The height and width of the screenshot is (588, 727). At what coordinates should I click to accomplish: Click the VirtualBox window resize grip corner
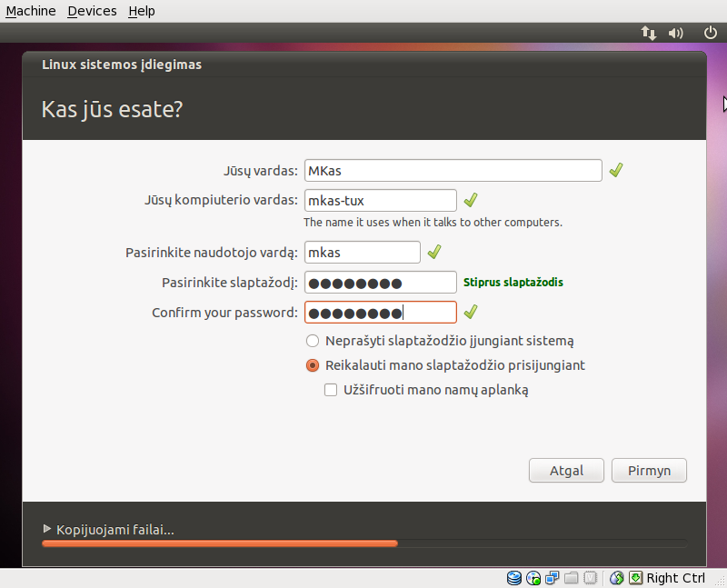pos(722,582)
